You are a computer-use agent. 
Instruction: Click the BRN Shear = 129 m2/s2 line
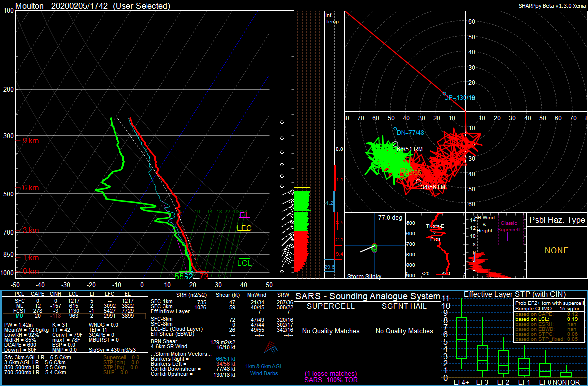192,341
